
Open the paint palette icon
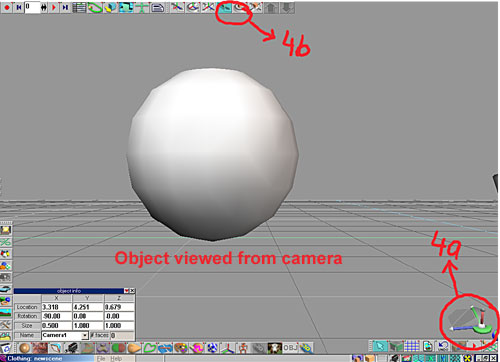click(181, 348)
